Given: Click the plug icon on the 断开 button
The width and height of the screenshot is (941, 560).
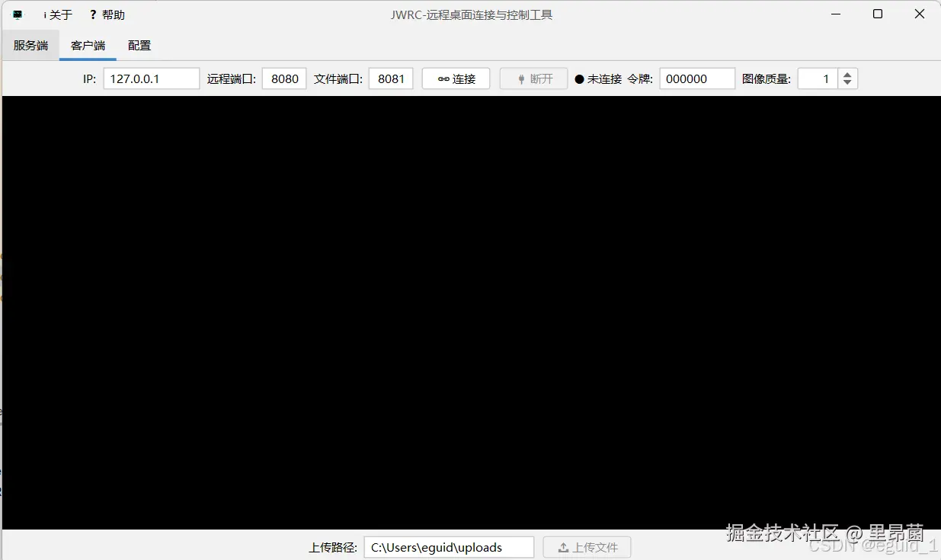Looking at the screenshot, I should (x=523, y=78).
